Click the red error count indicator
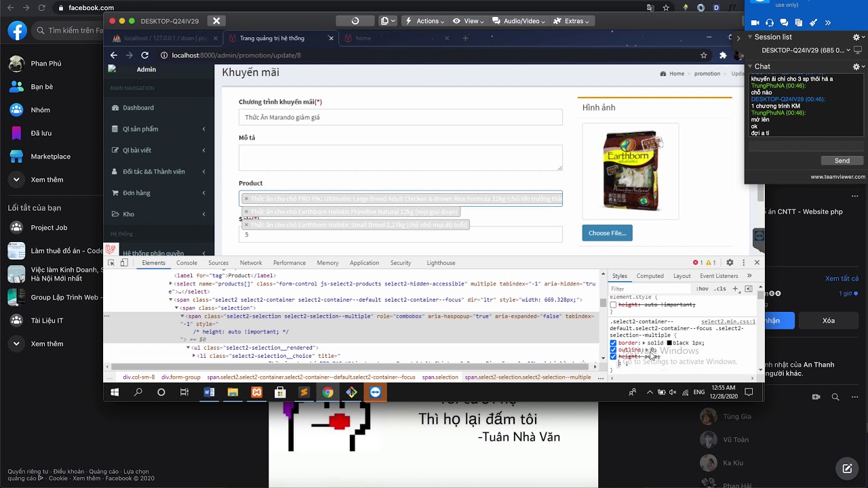The width and height of the screenshot is (868, 488). pos(697,263)
